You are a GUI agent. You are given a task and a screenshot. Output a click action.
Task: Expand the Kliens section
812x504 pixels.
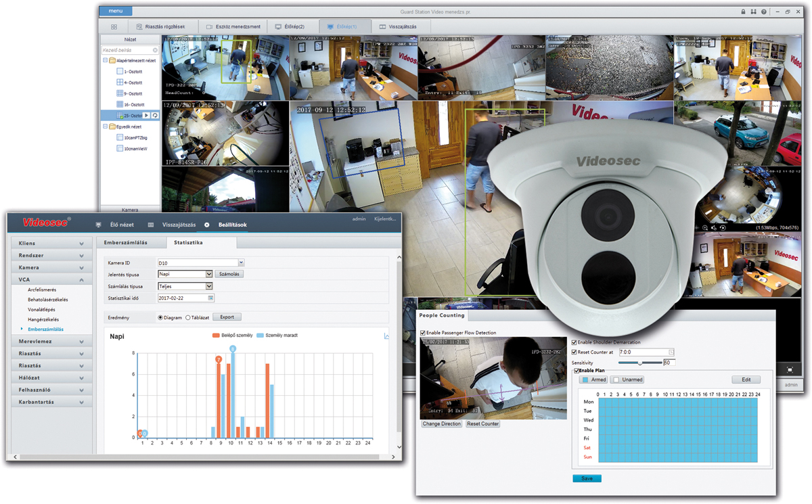[x=51, y=243]
